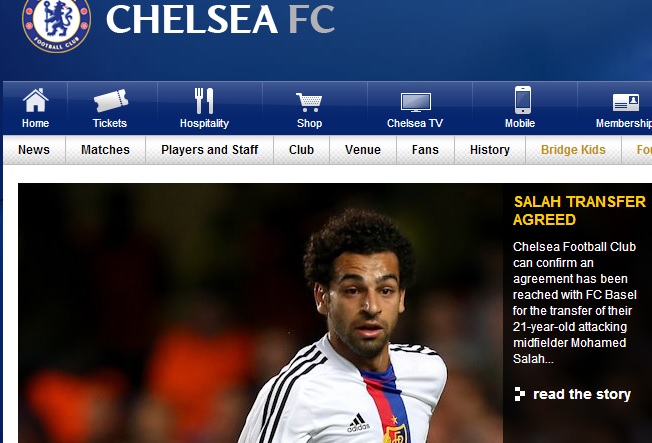Open the Membership card icon

pyautogui.click(x=625, y=102)
